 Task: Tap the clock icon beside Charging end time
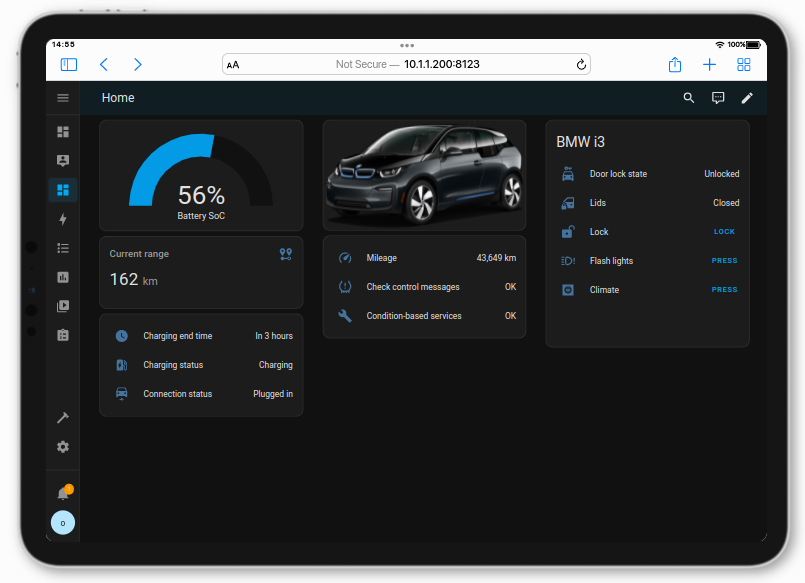(122, 336)
